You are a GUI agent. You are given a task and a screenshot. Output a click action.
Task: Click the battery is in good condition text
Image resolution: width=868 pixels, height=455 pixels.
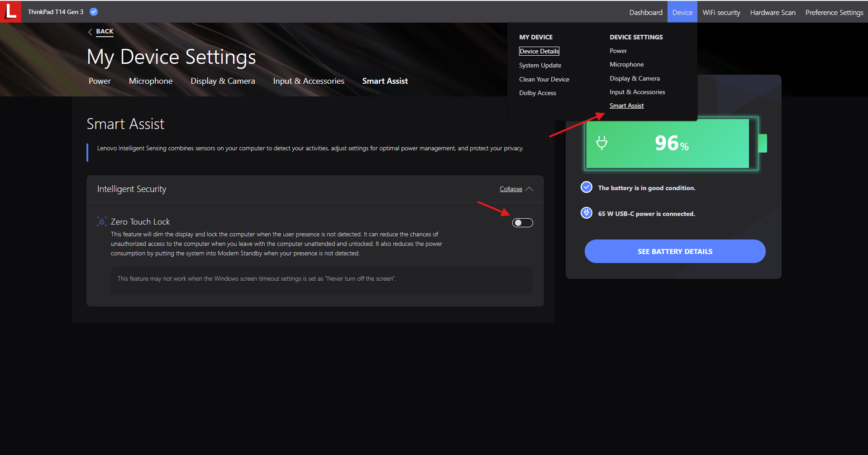coord(647,188)
